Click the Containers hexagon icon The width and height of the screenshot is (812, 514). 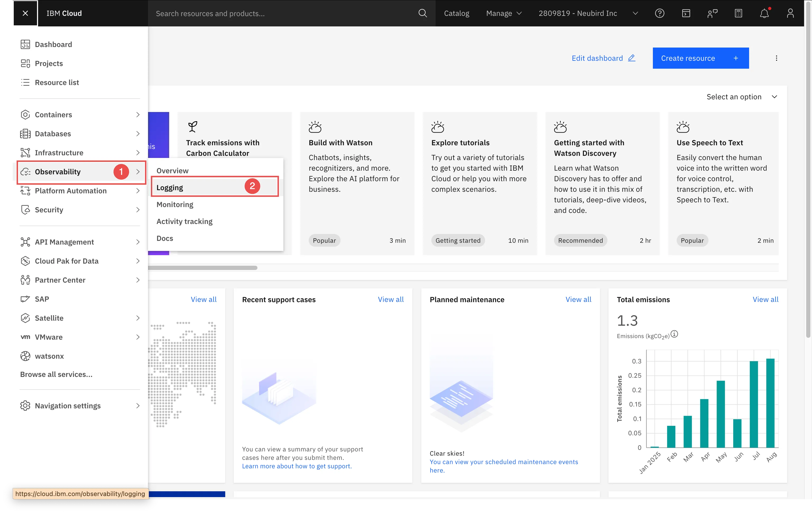pos(25,115)
